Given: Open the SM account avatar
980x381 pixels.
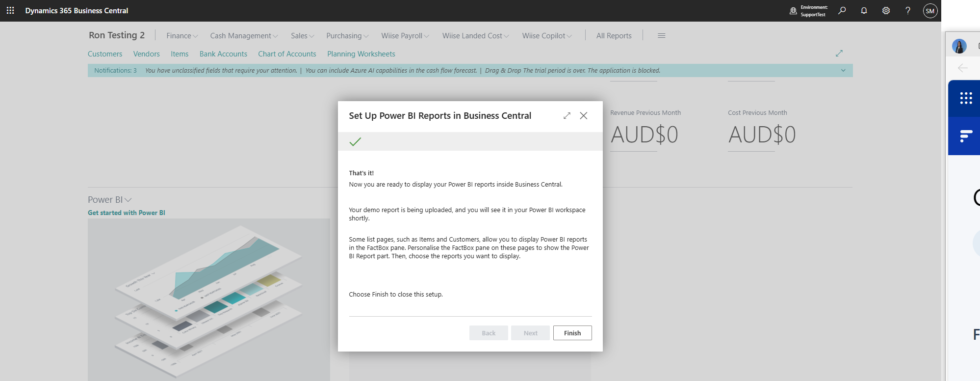Looking at the screenshot, I should click(930, 11).
